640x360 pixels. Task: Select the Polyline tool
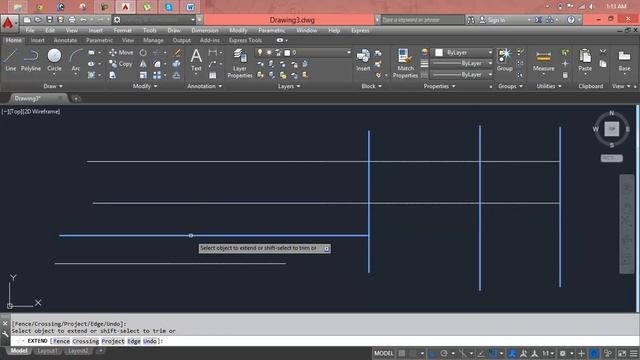31,60
